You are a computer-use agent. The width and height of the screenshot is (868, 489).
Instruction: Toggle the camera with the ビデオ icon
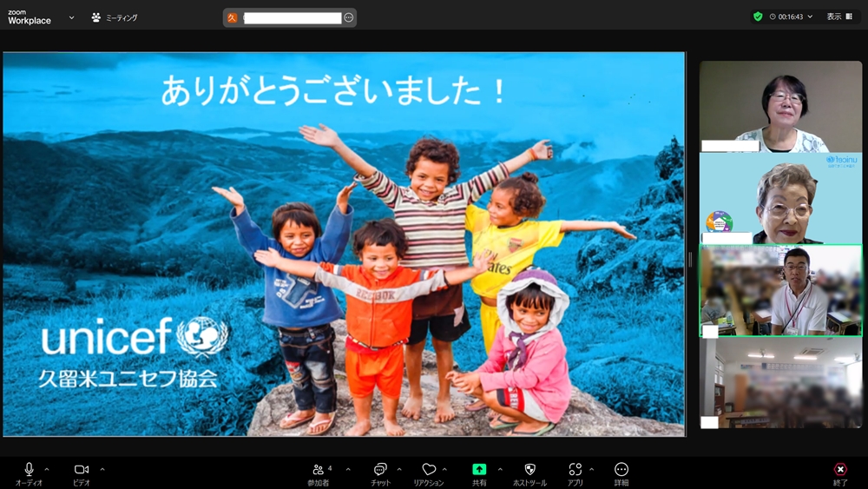(81, 470)
